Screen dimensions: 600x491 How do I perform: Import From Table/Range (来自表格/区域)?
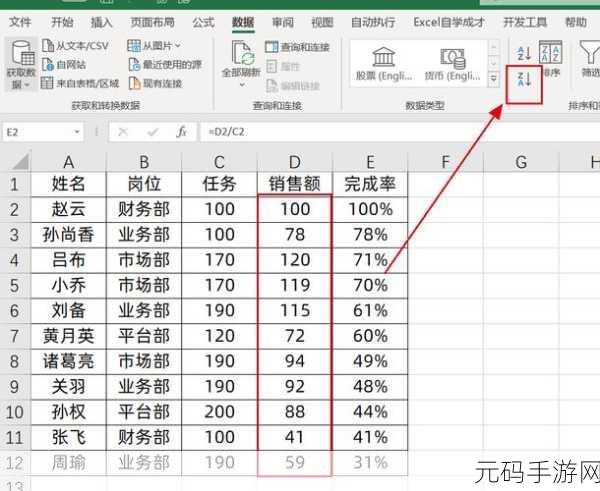pyautogui.click(x=80, y=83)
